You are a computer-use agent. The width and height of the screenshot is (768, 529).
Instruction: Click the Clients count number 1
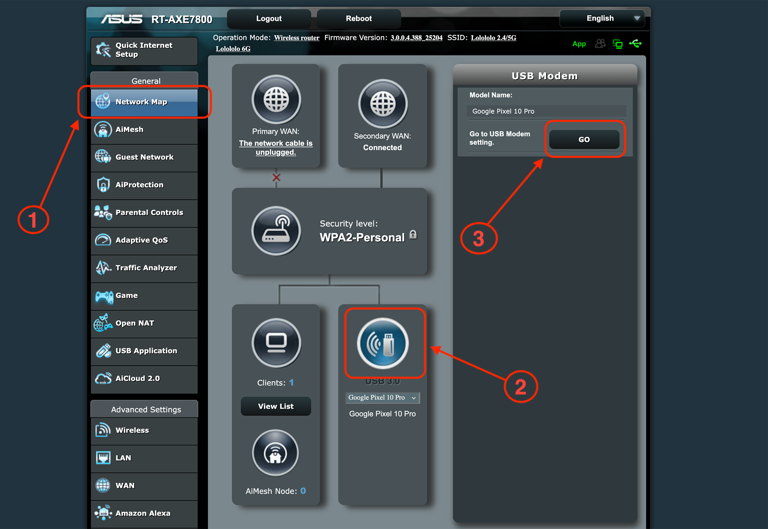click(x=291, y=383)
